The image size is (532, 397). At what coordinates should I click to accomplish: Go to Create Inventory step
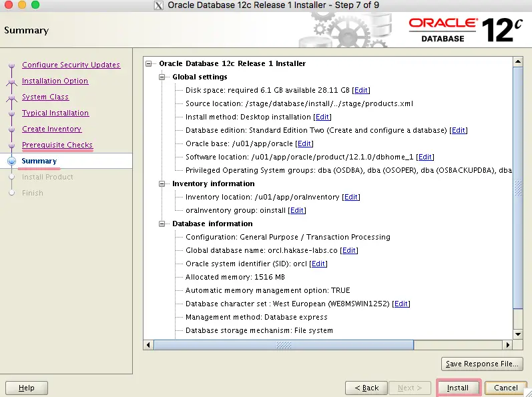(x=51, y=129)
